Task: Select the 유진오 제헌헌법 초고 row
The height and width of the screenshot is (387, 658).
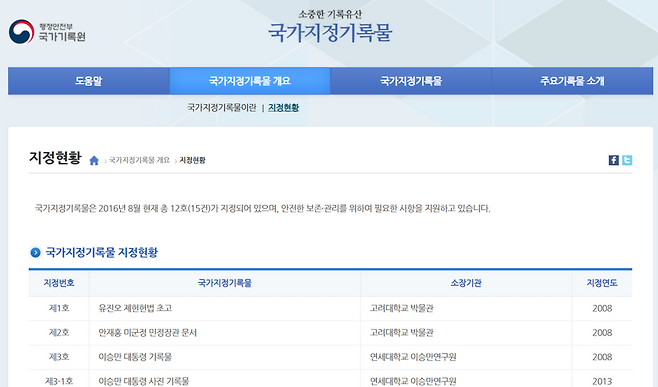Action: 330,309
